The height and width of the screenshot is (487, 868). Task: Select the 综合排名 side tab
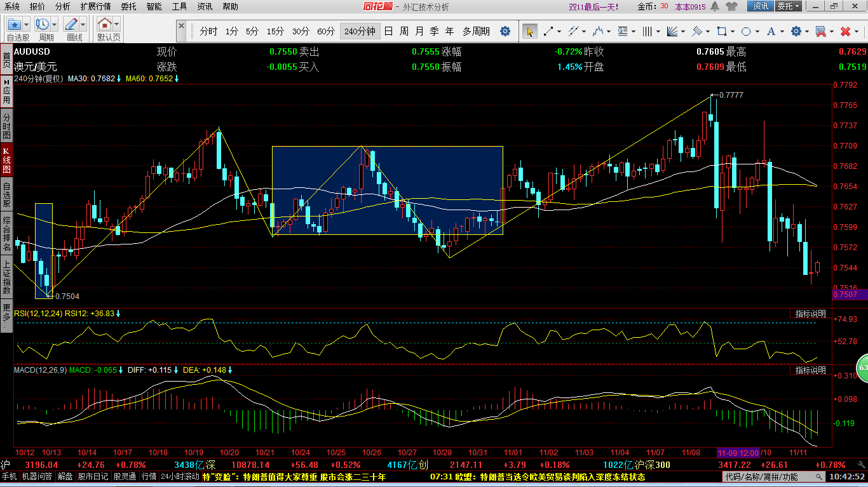click(x=6, y=232)
